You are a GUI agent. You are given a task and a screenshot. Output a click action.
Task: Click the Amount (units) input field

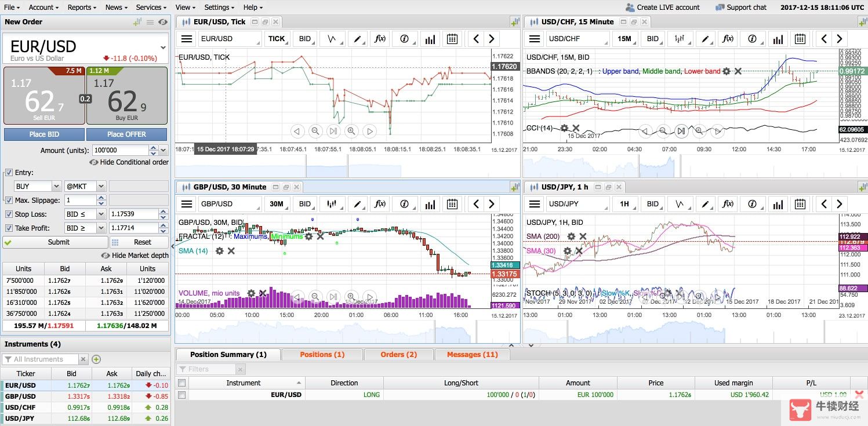tap(120, 150)
